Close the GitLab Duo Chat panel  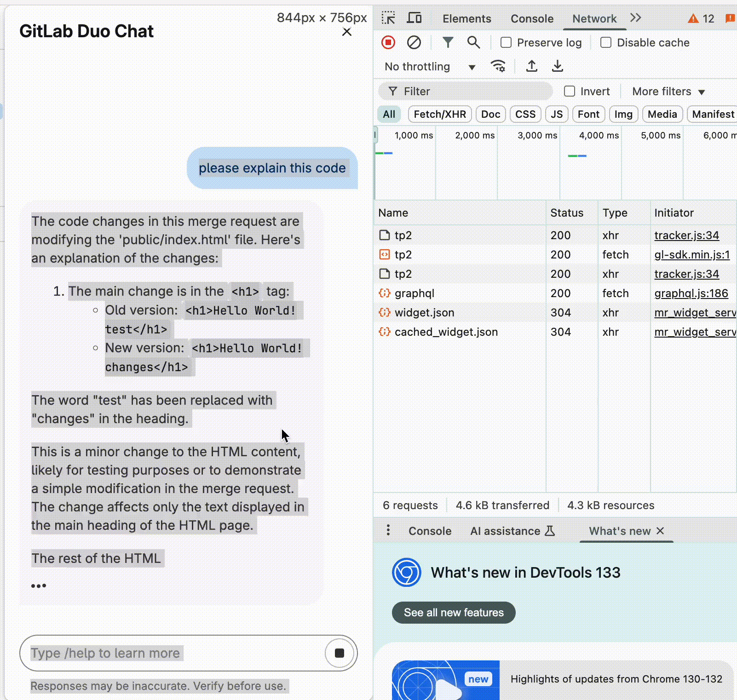[347, 32]
